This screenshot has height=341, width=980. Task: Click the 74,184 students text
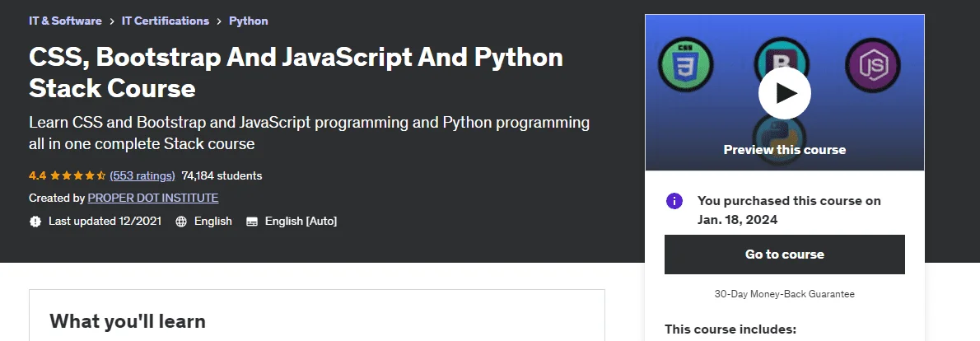(222, 175)
